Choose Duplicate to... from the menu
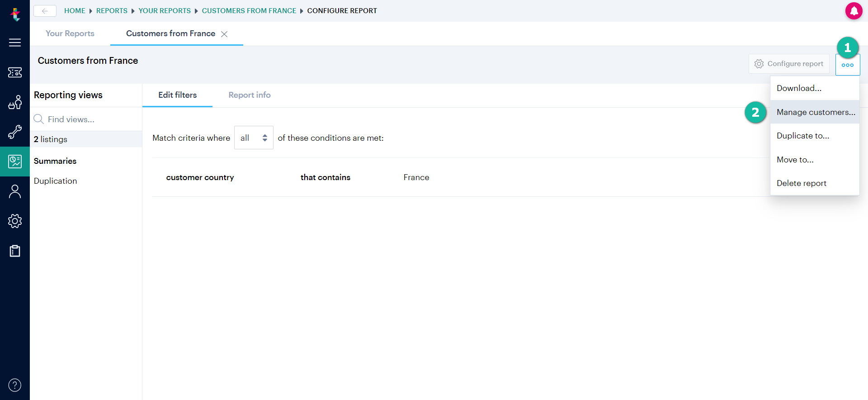868x400 pixels. click(815, 136)
